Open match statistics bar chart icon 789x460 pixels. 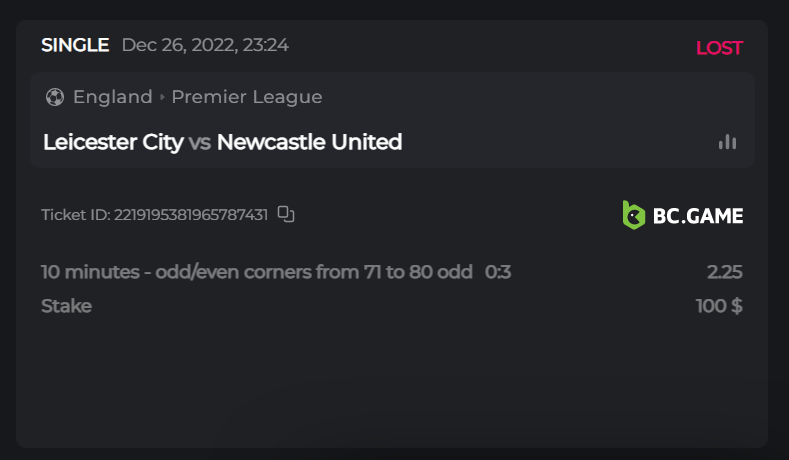click(727, 142)
